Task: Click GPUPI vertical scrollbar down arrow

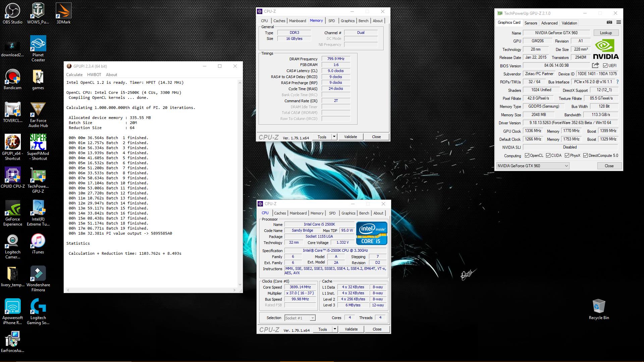Action: point(240,285)
